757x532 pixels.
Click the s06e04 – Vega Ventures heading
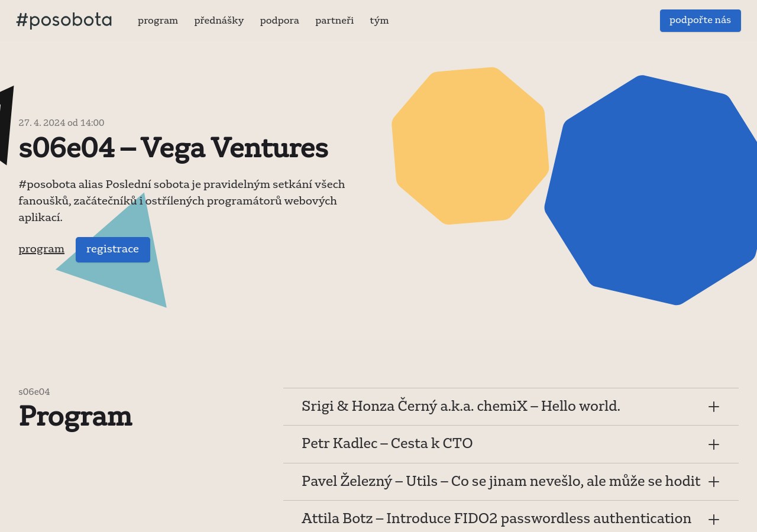tap(173, 148)
